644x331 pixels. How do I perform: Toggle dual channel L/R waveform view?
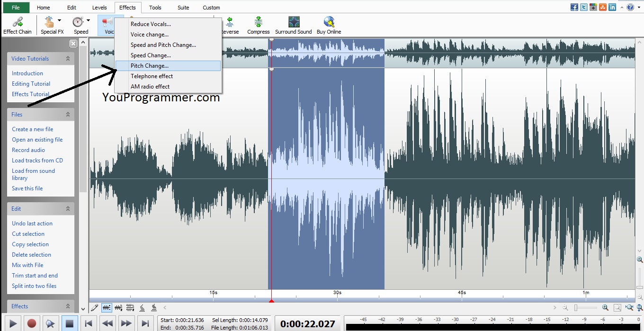click(130, 308)
